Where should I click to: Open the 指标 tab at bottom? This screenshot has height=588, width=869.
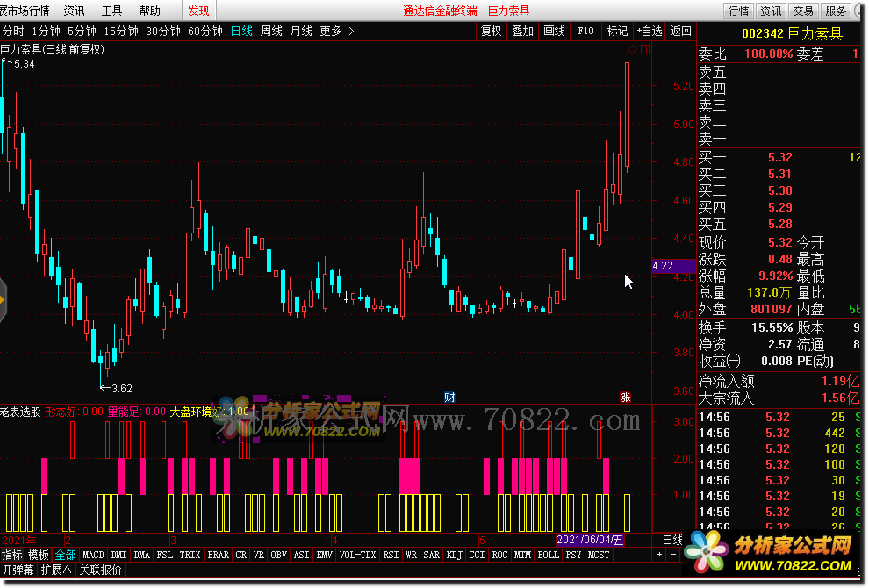point(12,555)
